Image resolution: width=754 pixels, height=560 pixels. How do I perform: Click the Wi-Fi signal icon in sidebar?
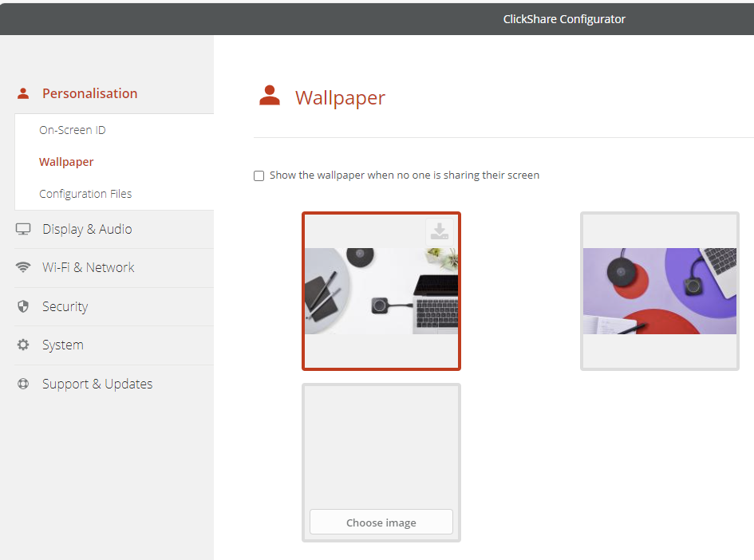point(23,268)
